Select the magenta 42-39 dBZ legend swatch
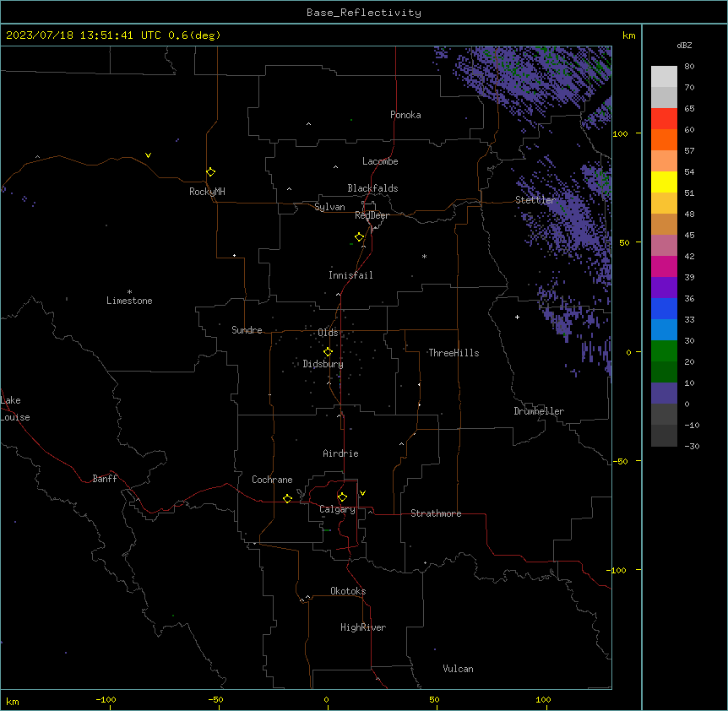This screenshot has width=728, height=711. [664, 266]
